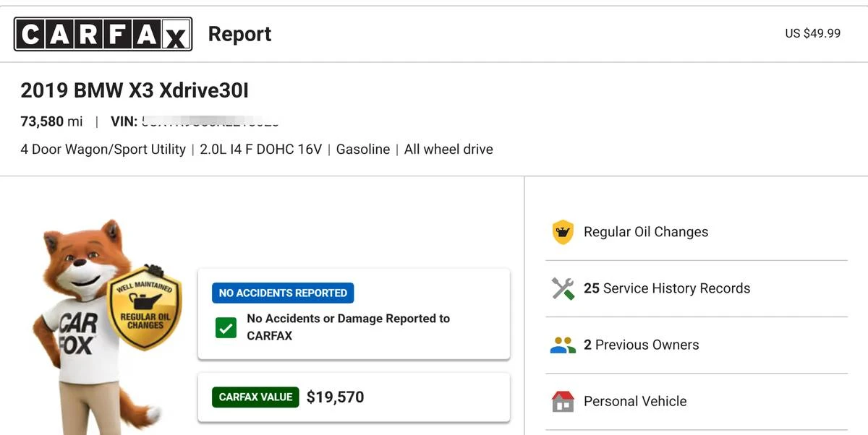Click the Report heading text
Viewport: 868px width, 435px height.
[239, 34]
